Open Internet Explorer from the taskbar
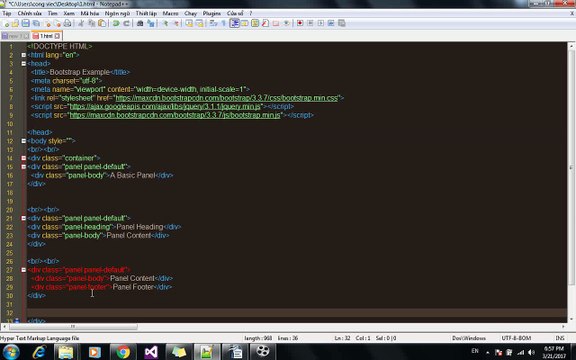 [x=39, y=352]
